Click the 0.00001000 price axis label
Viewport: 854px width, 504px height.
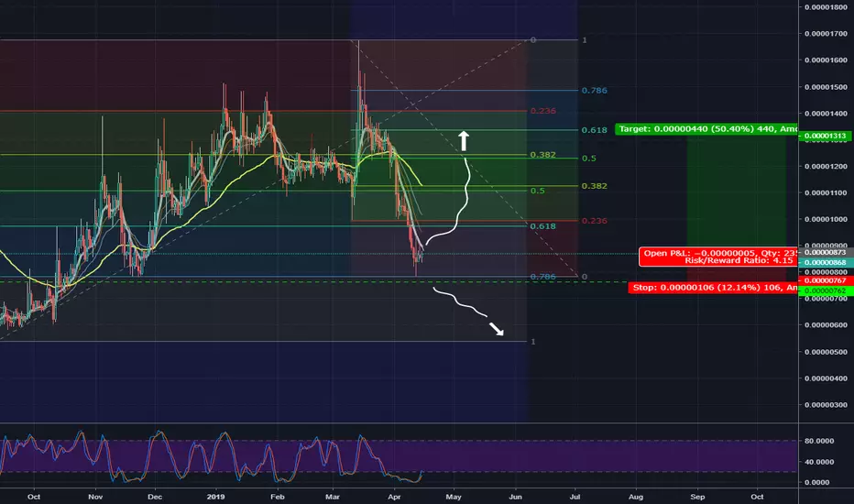tap(826, 219)
